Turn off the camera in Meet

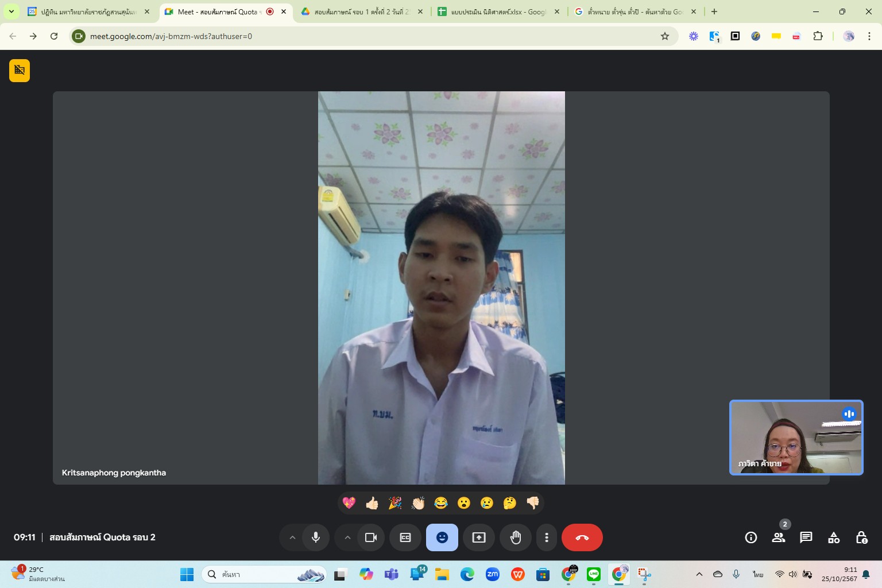[370, 537]
